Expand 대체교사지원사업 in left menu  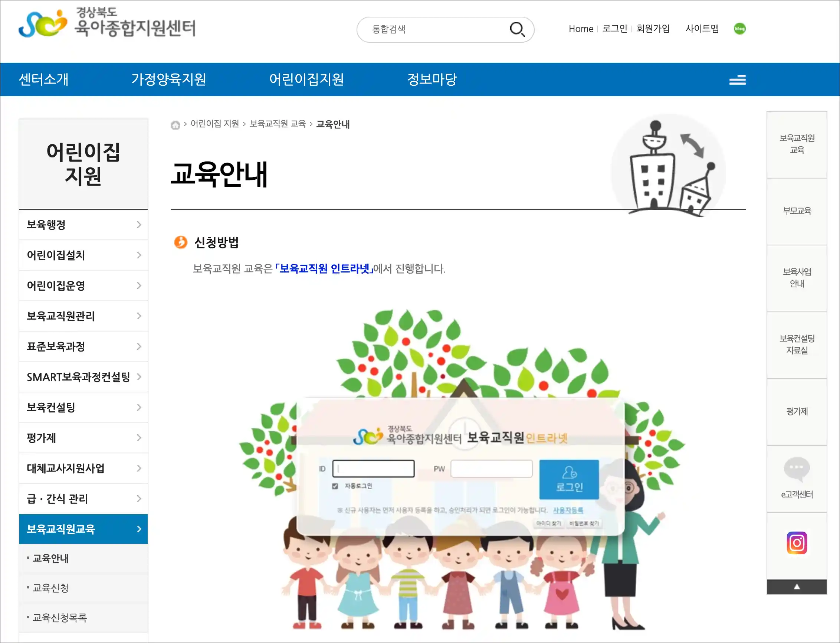pyautogui.click(x=83, y=469)
